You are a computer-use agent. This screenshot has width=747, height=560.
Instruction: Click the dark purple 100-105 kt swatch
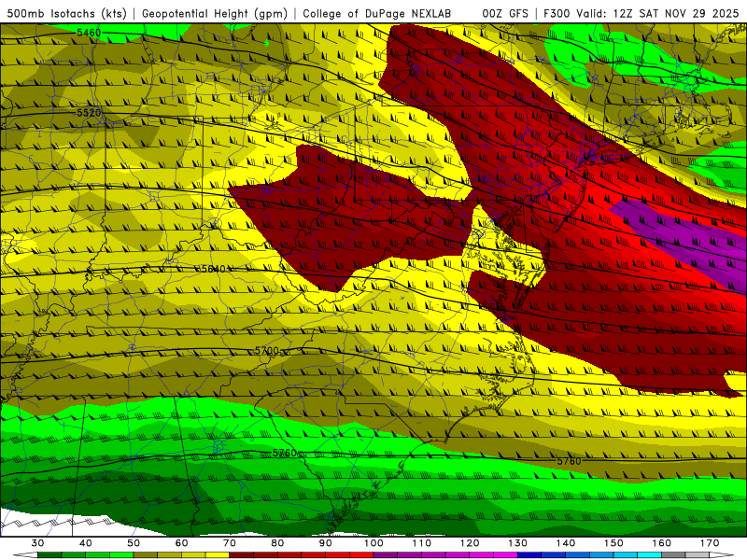click(386, 555)
